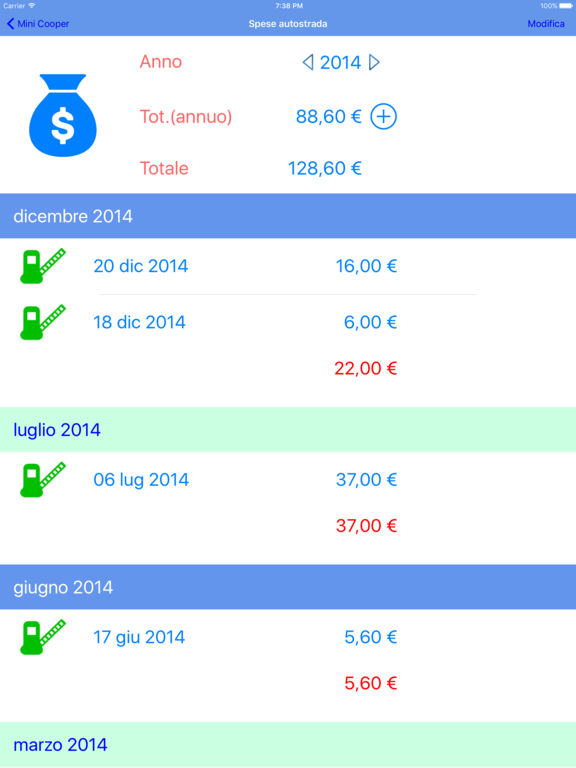The height and width of the screenshot is (768, 576).
Task: Select toll gate icon for 18 dic 2014
Action: click(x=43, y=322)
